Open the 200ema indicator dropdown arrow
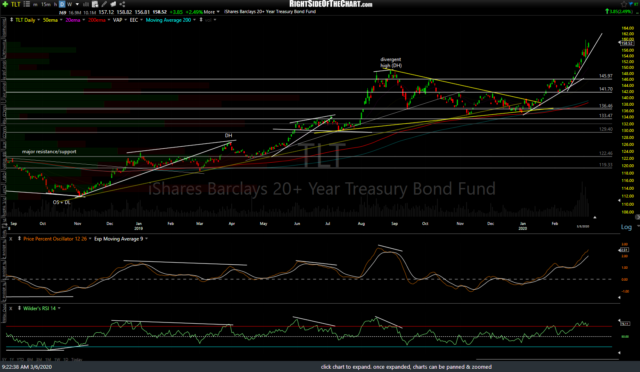Screen dimensions: 640x372 [109, 20]
